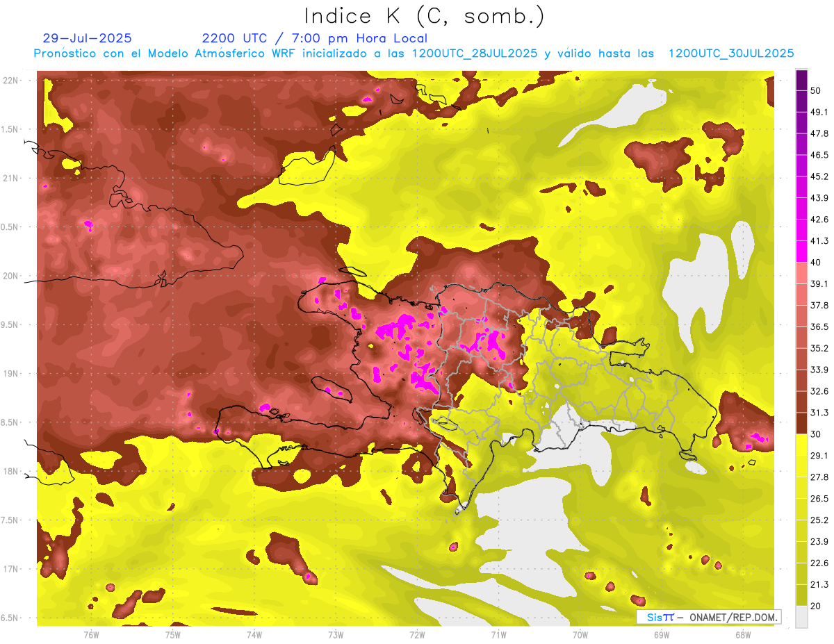Click the colorbar value '31.3'

pyautogui.click(x=819, y=413)
